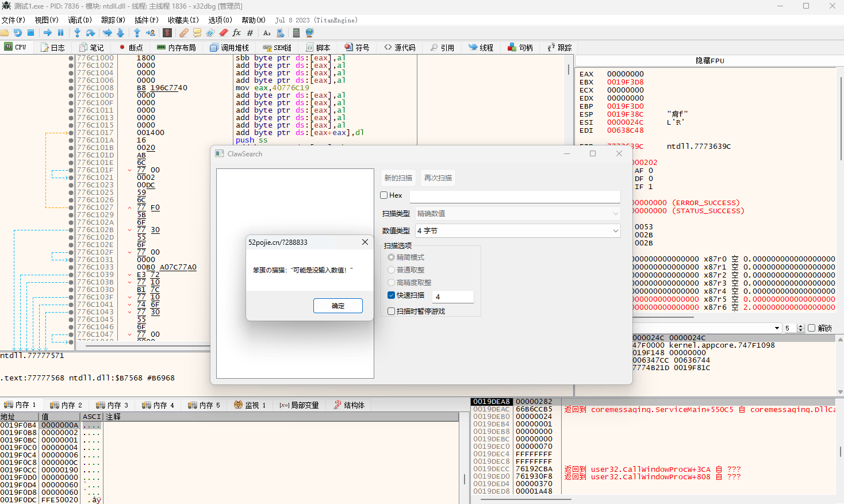Open the 监视 1 tab
Image resolution: width=844 pixels, height=504 pixels.
coord(250,405)
